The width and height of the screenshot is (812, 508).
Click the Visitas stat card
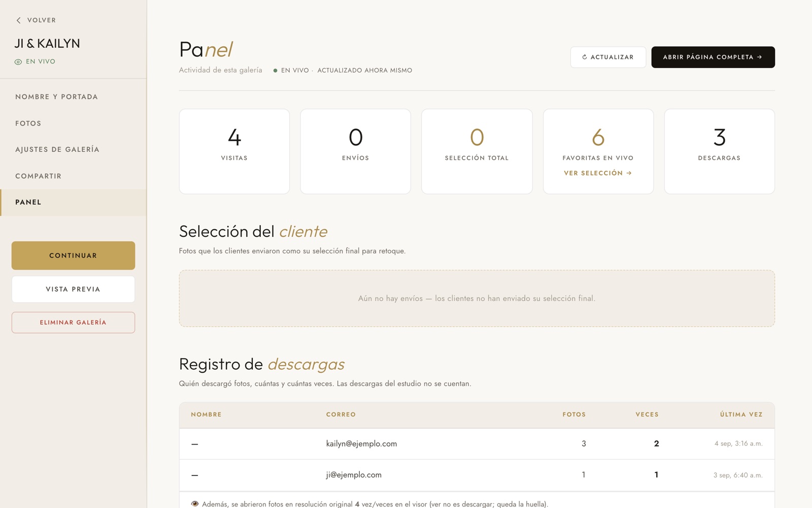(x=234, y=151)
